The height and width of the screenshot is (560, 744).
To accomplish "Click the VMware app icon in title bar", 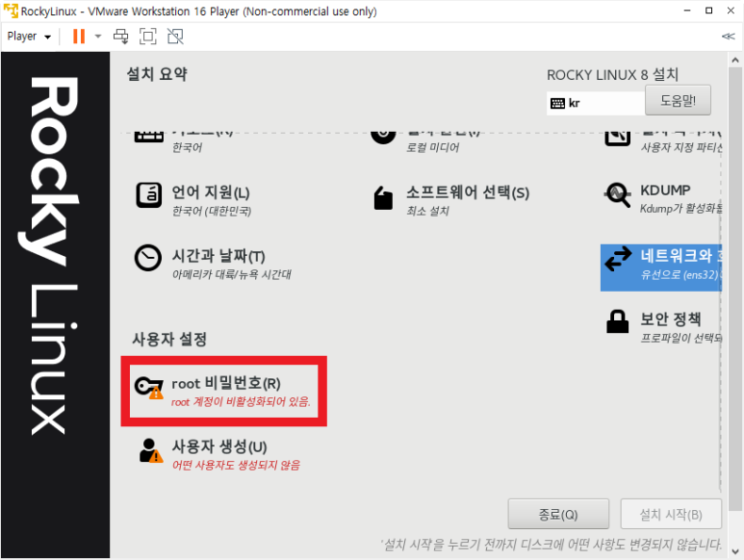I will tap(11, 11).
